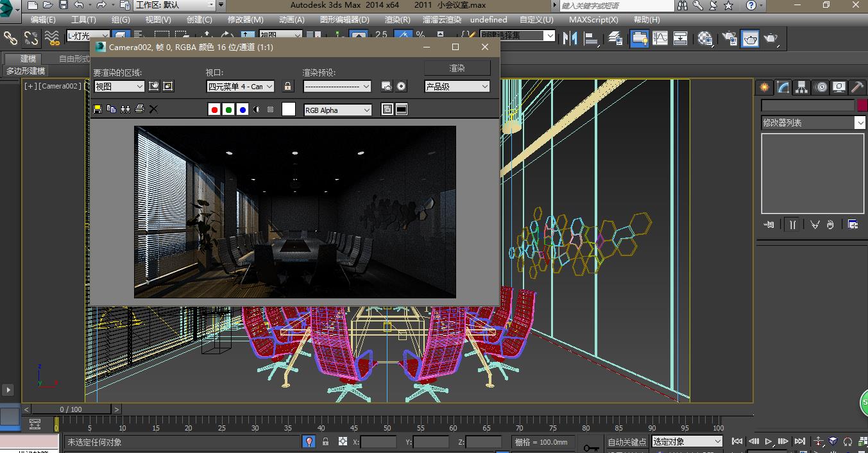Open the Utilities hammer panel
The height and width of the screenshot is (453, 868).
[x=857, y=87]
